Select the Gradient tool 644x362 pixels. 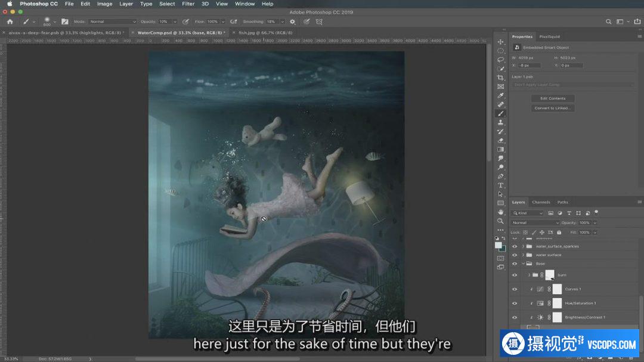500,150
